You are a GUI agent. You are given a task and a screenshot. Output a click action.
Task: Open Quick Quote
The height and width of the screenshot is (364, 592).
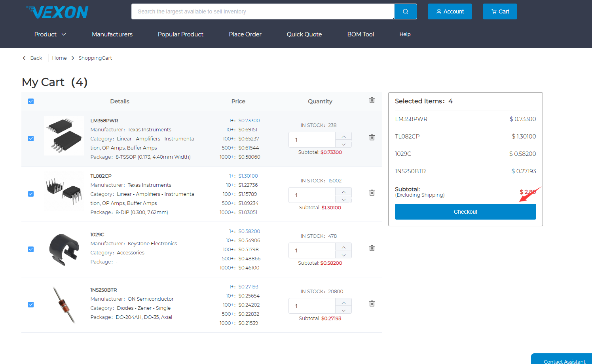[x=304, y=34]
